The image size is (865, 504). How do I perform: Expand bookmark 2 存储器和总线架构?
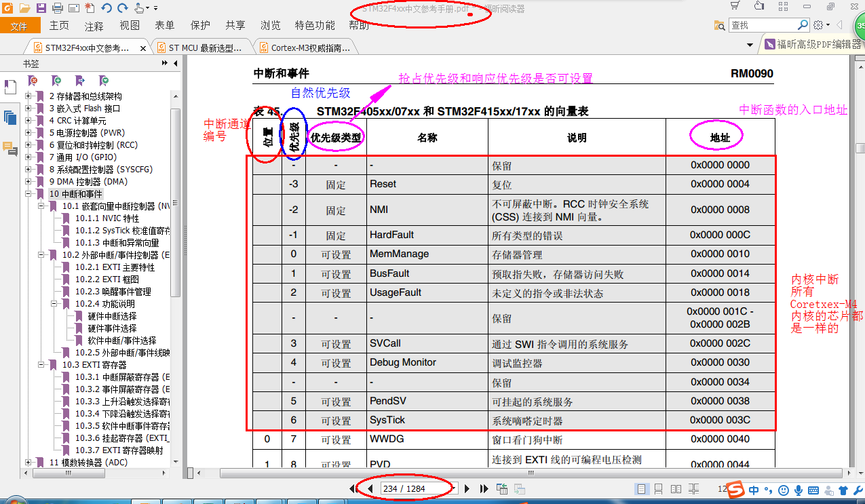[x=28, y=96]
